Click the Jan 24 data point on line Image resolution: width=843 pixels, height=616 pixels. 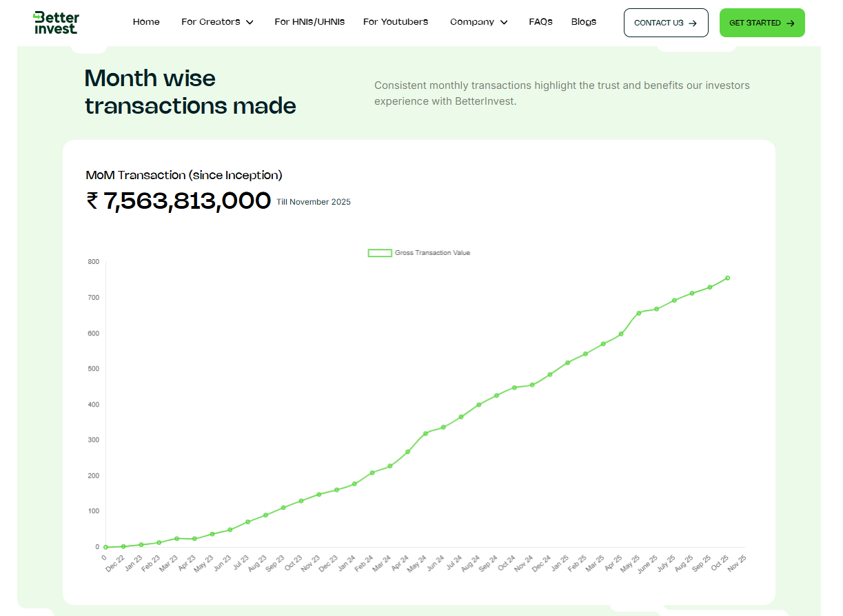coord(354,484)
